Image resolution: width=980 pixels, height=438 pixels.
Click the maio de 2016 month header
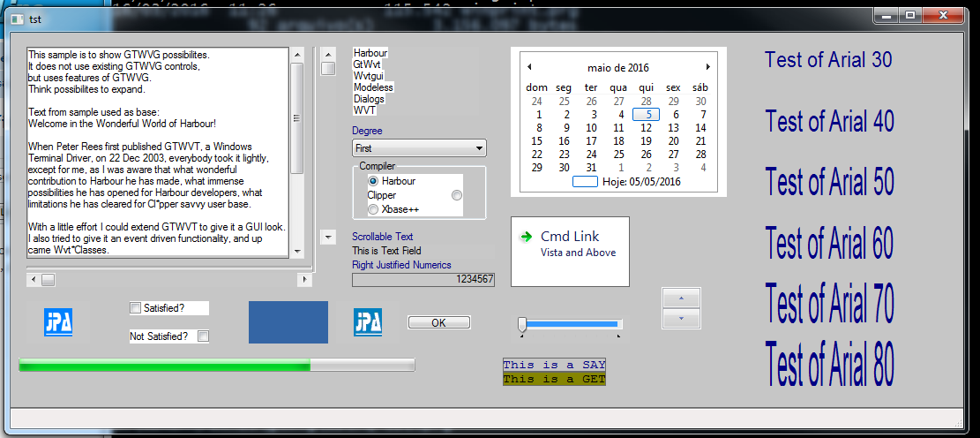617,68
